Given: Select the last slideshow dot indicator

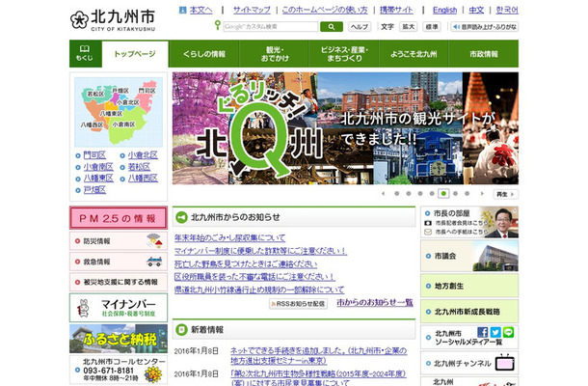Looking at the screenshot, I should [x=467, y=193].
